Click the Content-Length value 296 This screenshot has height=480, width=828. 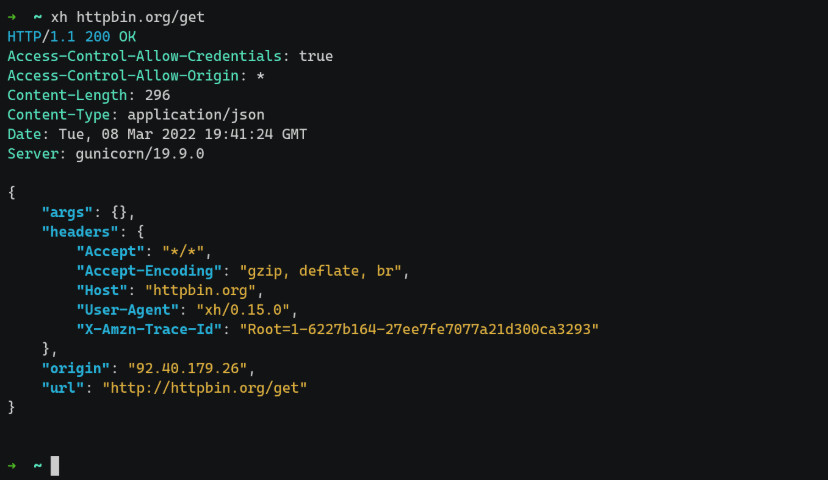157,95
